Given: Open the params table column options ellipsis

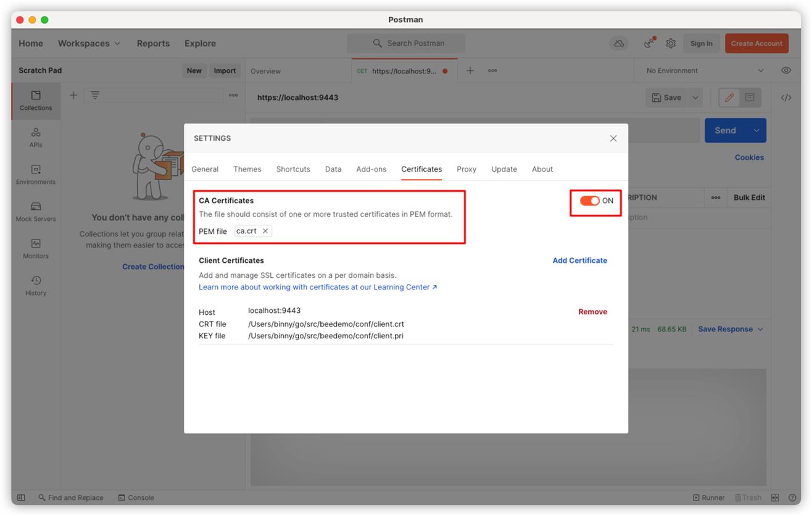Looking at the screenshot, I should pyautogui.click(x=716, y=198).
